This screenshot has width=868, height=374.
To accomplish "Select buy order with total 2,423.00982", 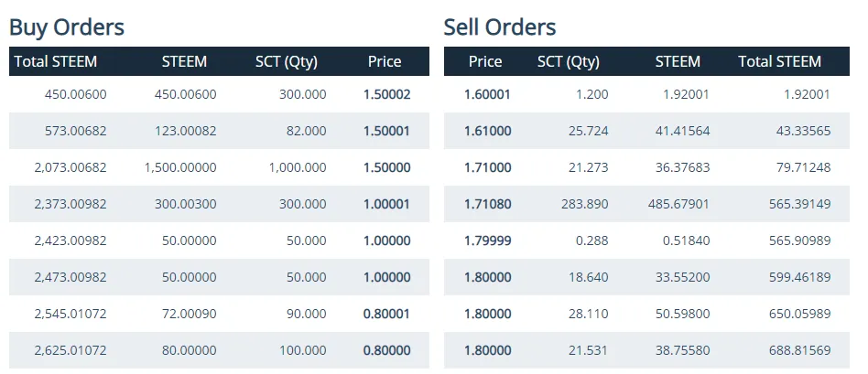I will (219, 240).
